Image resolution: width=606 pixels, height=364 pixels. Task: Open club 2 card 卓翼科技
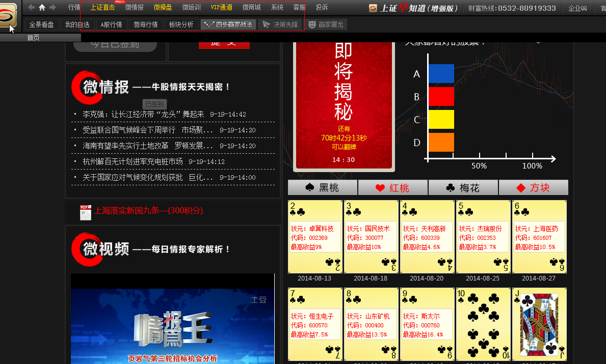point(315,237)
